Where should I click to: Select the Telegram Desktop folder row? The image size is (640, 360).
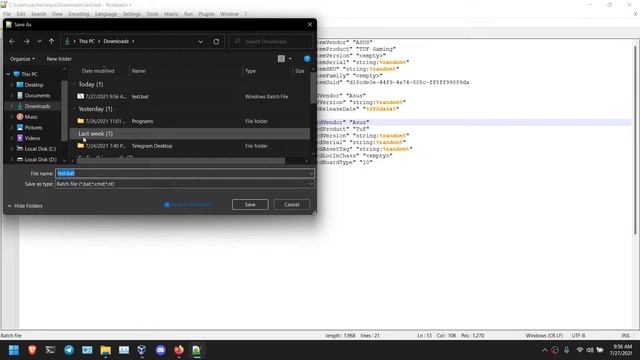(190, 146)
